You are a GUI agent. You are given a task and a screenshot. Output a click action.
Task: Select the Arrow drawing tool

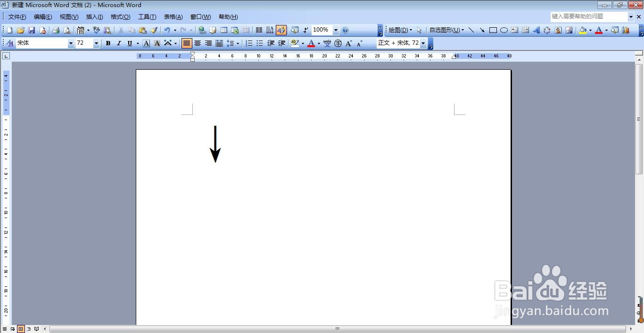click(482, 30)
